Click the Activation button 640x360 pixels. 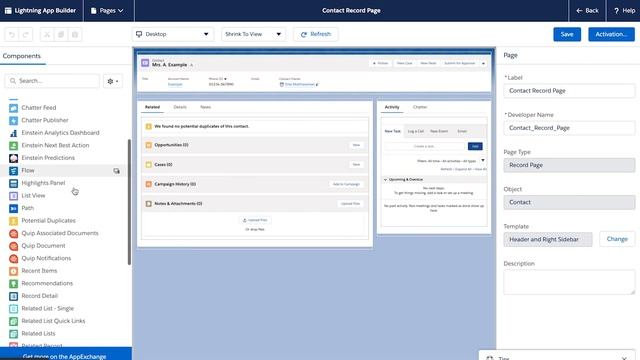pyautogui.click(x=611, y=34)
